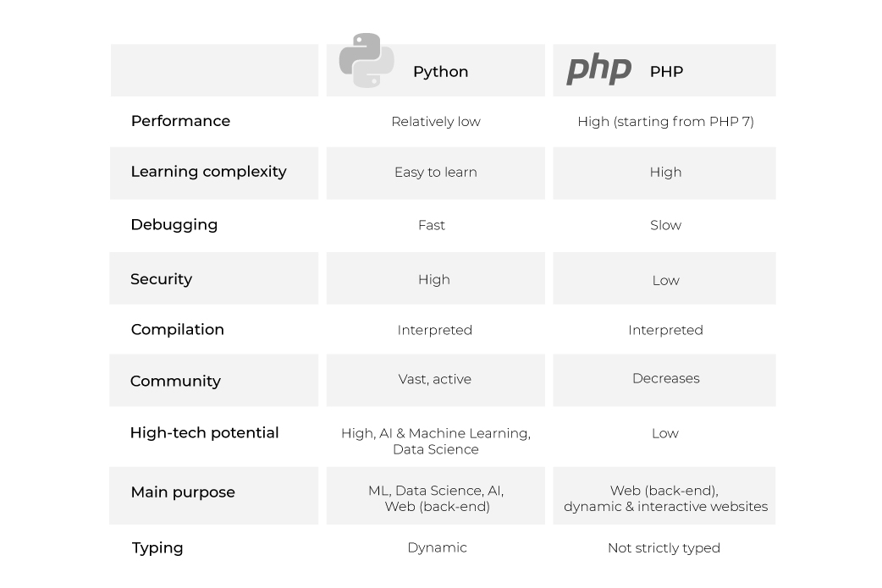
Task: Click the Python snake logo
Action: tap(367, 60)
